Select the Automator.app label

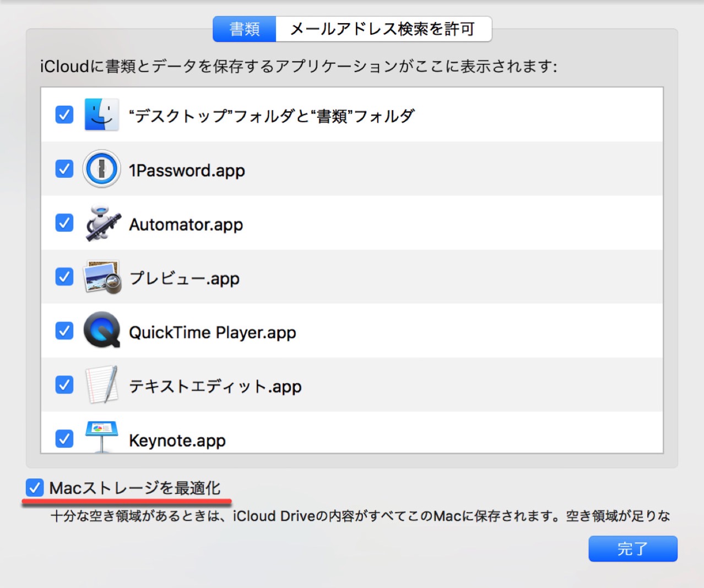[186, 224]
